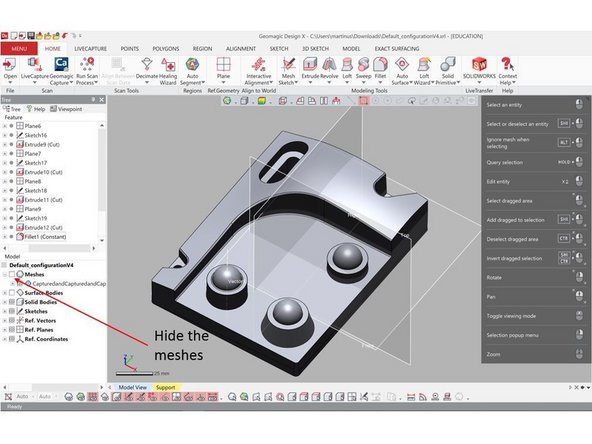Click feature tree horizontal scrollbar right arrow

click(94, 248)
